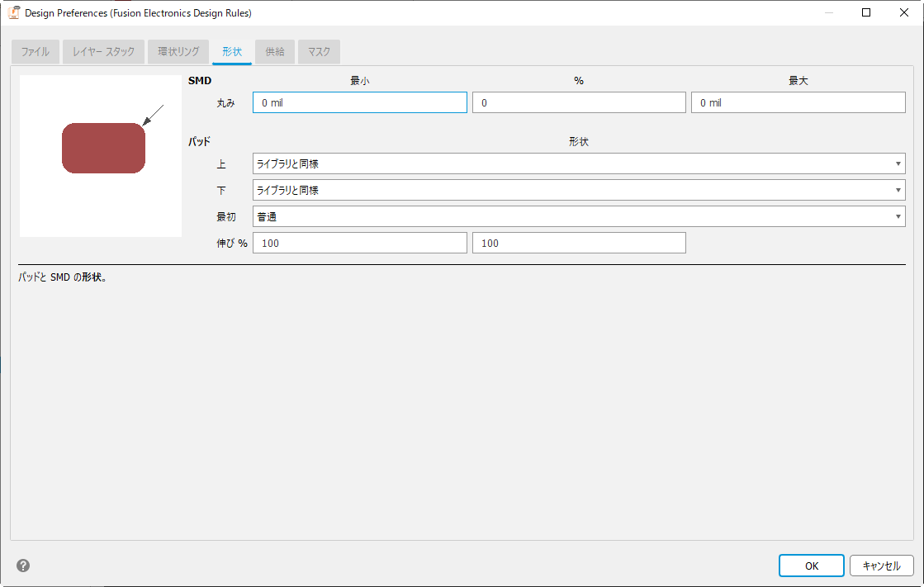Expand the 下 pad shape dropdown
Image resolution: width=924 pixels, height=587 pixels.
tap(580, 191)
